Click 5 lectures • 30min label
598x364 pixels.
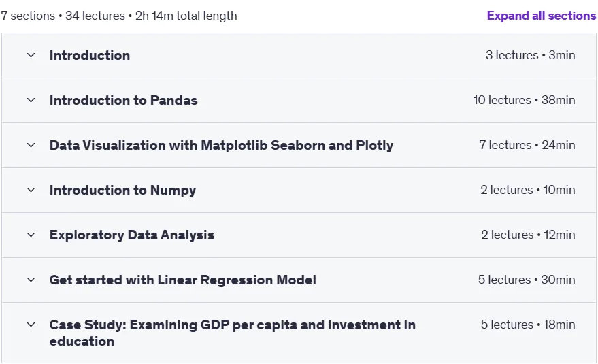tap(527, 280)
